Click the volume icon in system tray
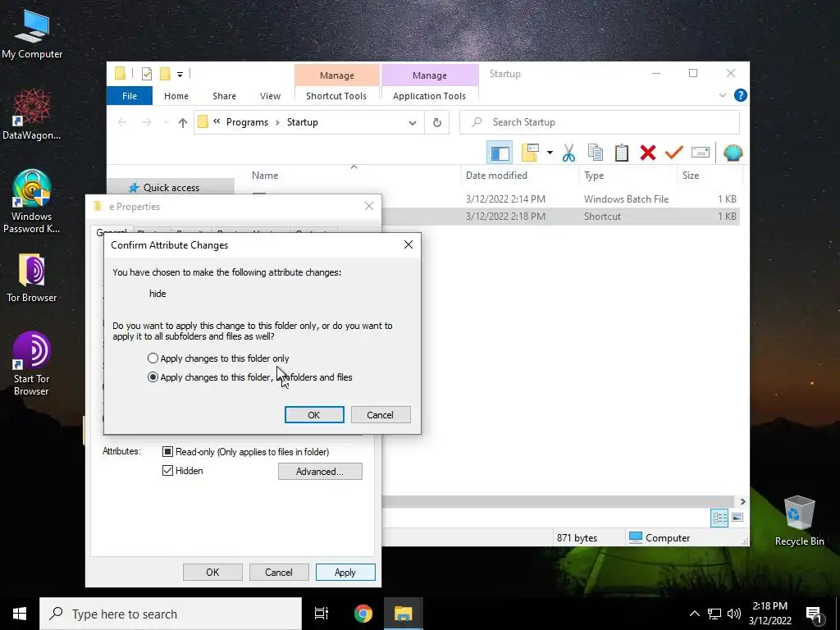The image size is (840, 630). 734,614
